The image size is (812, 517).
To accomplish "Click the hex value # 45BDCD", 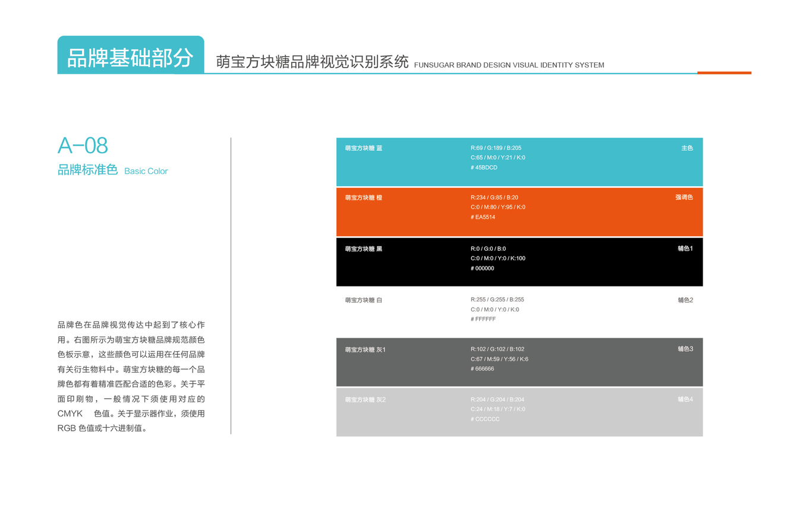I will tap(484, 168).
